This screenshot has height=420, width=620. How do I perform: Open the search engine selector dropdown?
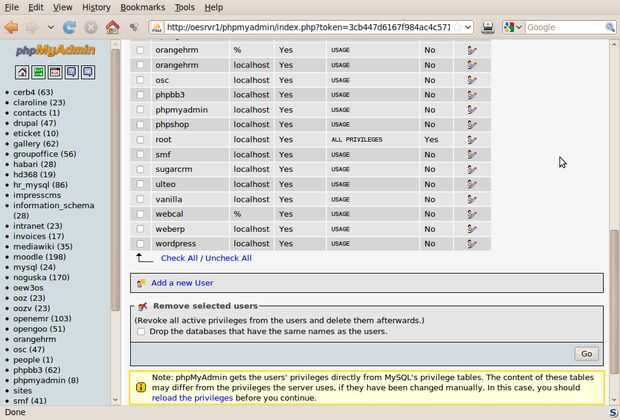519,27
